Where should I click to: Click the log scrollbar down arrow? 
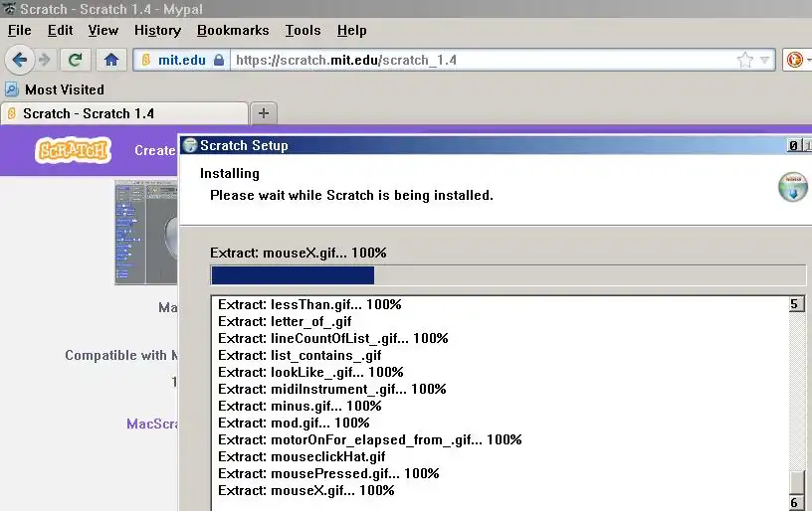click(796, 502)
